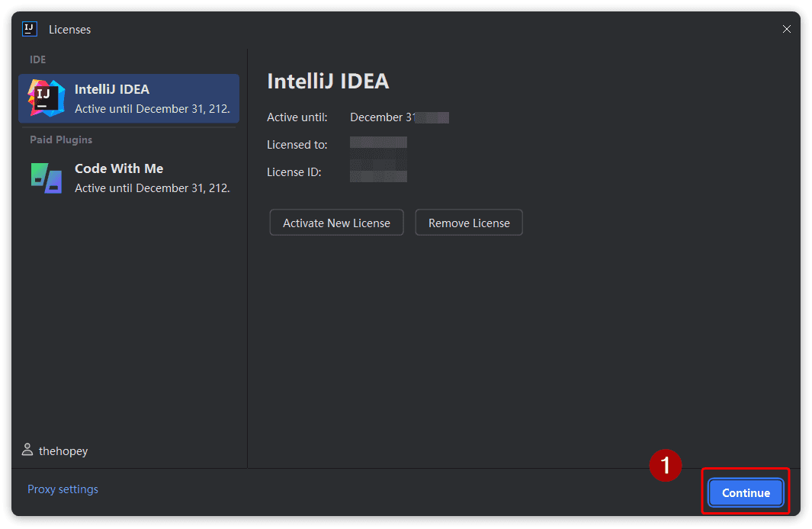
Task: Click the 'License ID:' label
Action: (x=294, y=172)
